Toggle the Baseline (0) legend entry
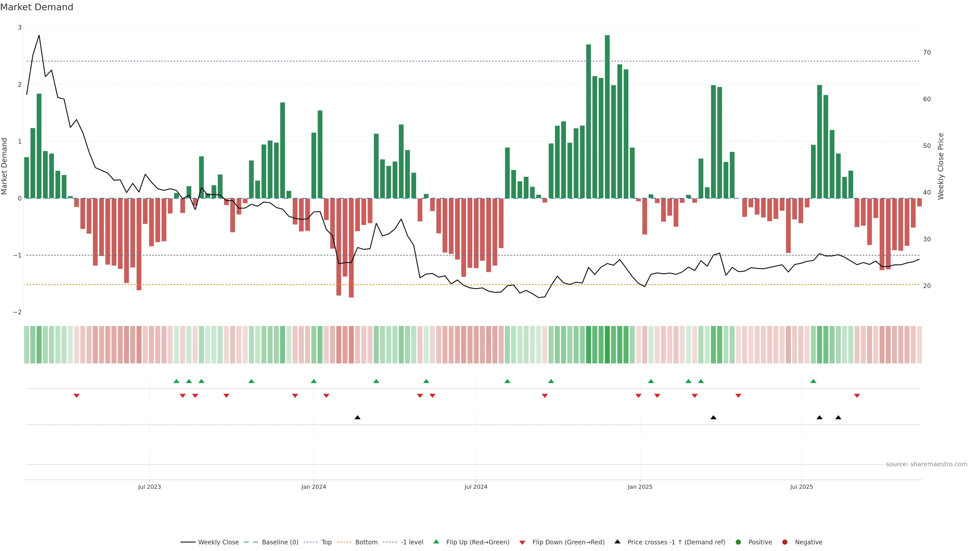The width and height of the screenshot is (980, 551). tap(280, 542)
